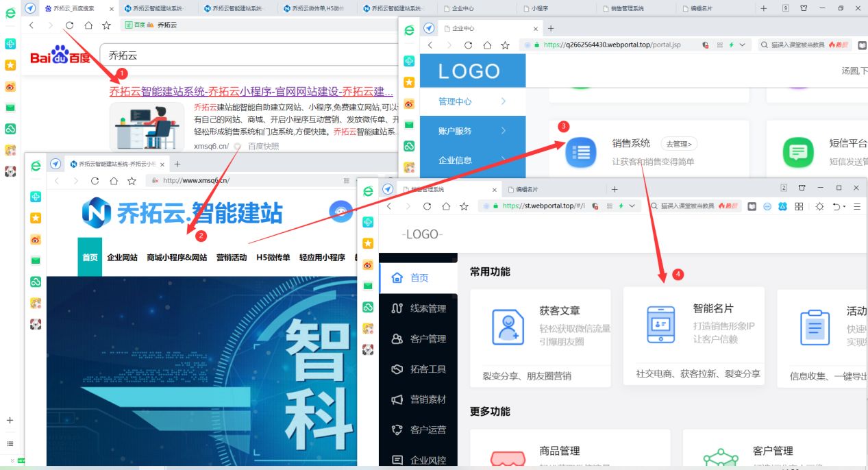Go back in the 销售管理系统 window

pyautogui.click(x=389, y=206)
